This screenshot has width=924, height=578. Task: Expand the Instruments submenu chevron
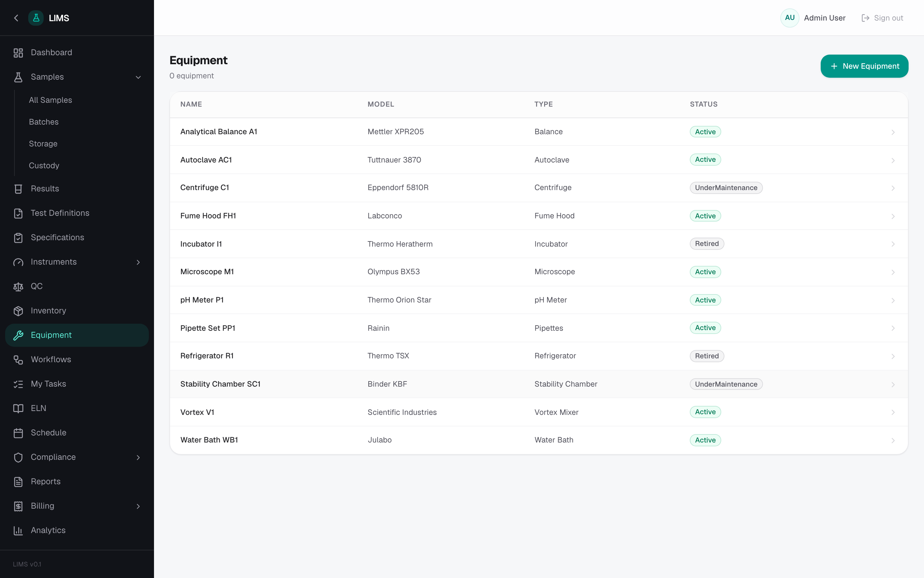[138, 262]
